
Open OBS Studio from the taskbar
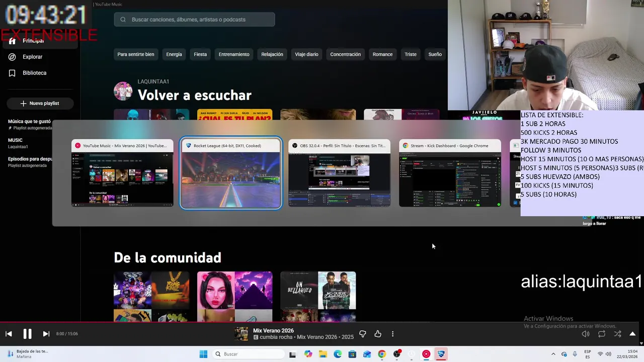[397, 354]
